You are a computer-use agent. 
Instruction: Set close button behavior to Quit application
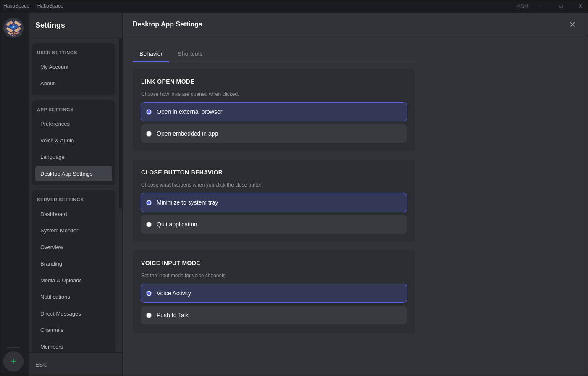pyautogui.click(x=273, y=224)
